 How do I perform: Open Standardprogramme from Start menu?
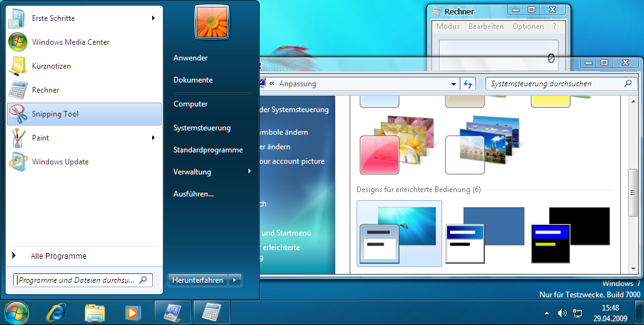(208, 150)
